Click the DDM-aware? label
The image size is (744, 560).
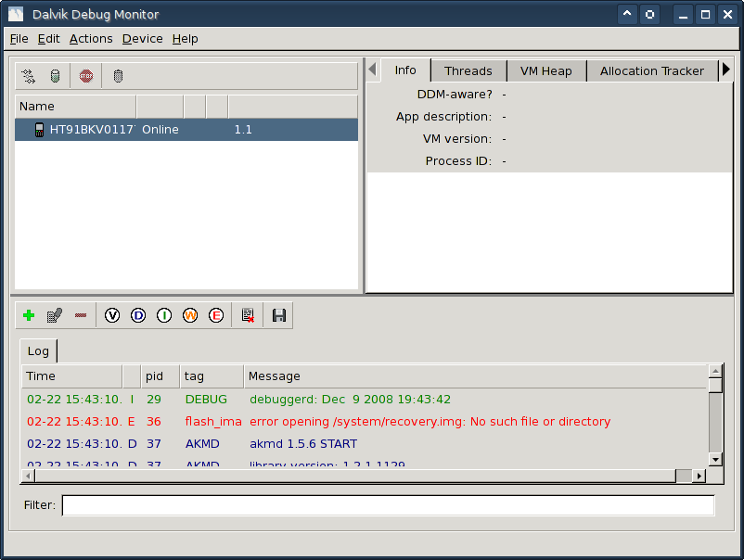(455, 95)
